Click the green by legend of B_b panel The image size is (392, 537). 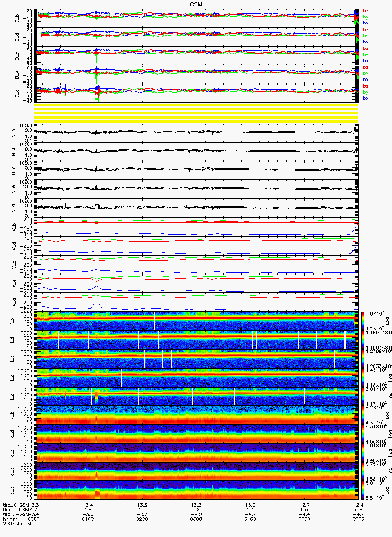click(x=366, y=17)
